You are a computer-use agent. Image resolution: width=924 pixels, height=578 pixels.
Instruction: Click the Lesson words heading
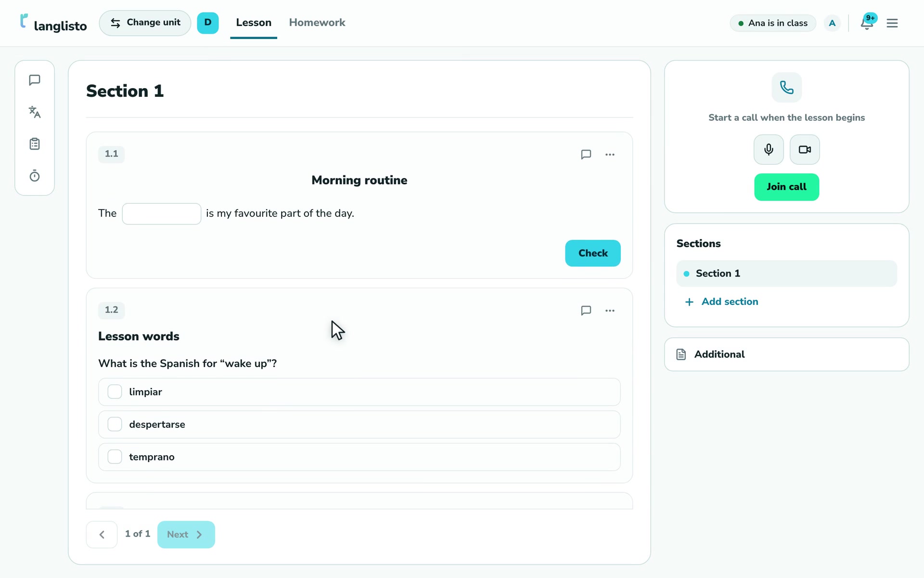(139, 336)
